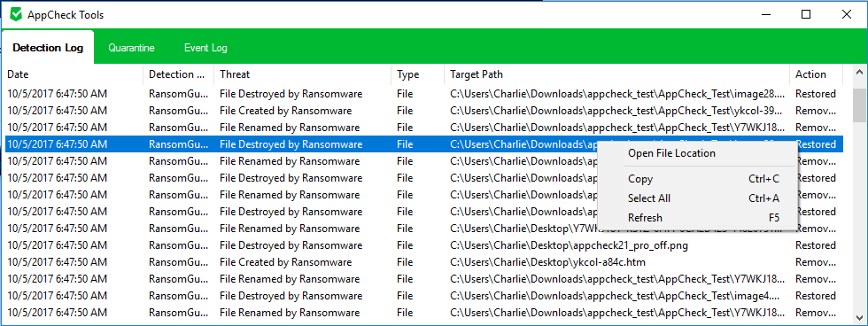
Task: Sort by the Threat column header
Action: point(303,74)
